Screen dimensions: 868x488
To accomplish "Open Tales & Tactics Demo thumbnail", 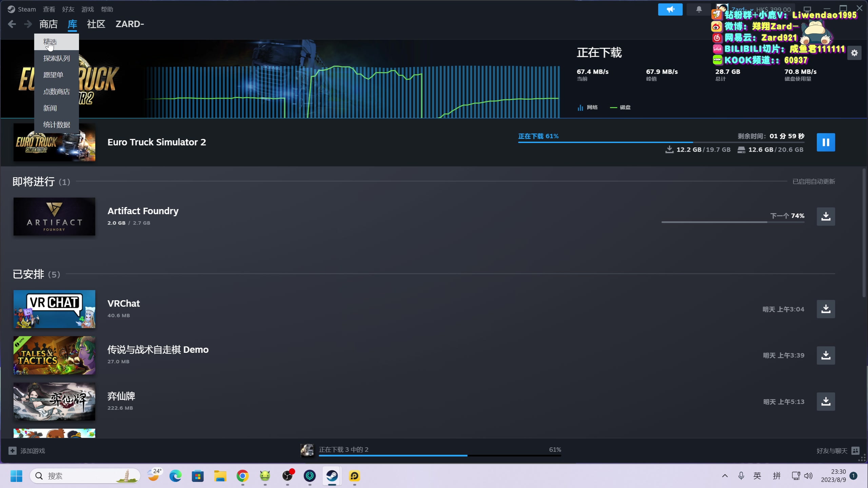I will click(54, 355).
